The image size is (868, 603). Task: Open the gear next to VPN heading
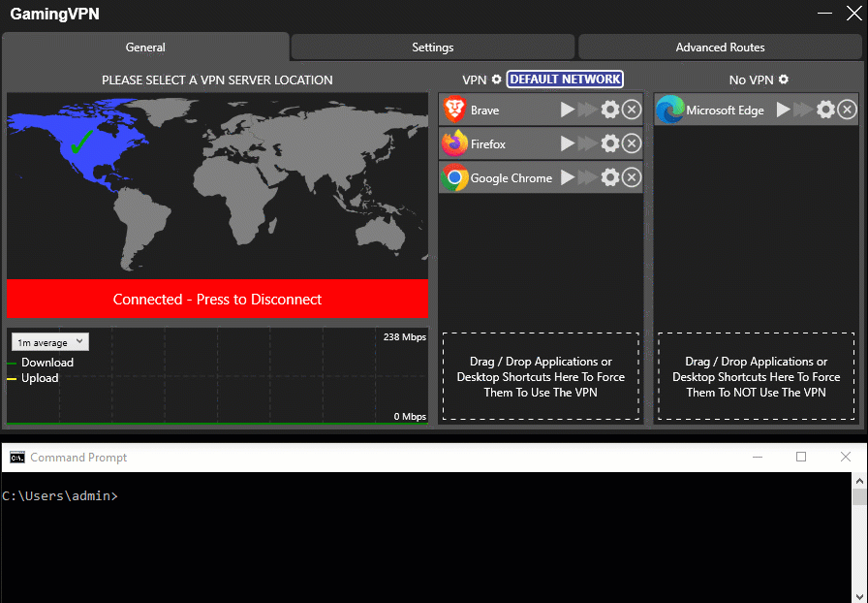[x=497, y=79]
